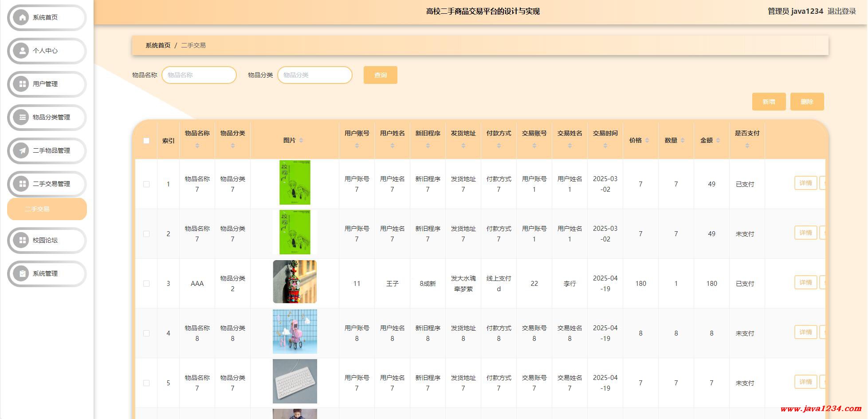Screen dimensions: 868x419
Task: Sort by 发货地址 column arrows
Action: pyautogui.click(x=463, y=146)
